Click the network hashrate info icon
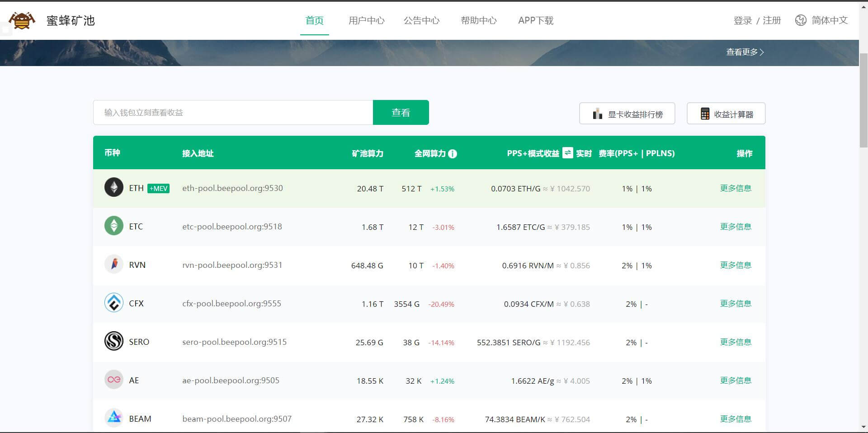 tap(452, 154)
